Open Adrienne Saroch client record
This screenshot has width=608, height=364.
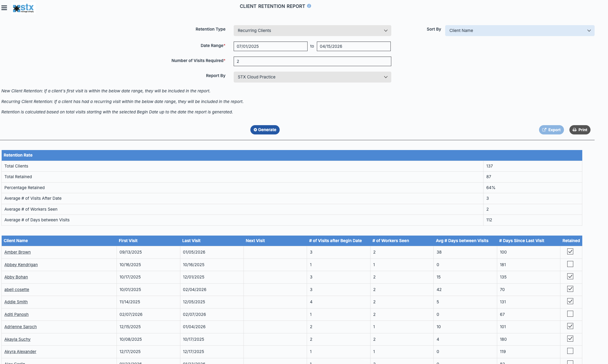(21, 327)
